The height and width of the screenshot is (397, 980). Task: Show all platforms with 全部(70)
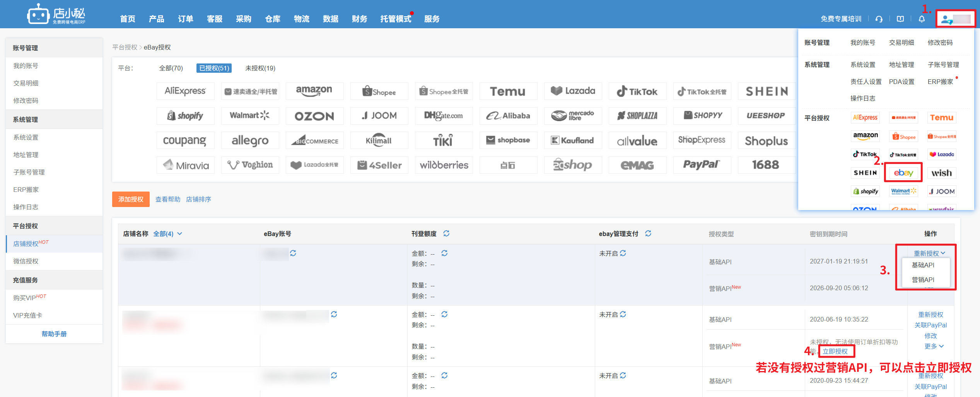(x=171, y=68)
